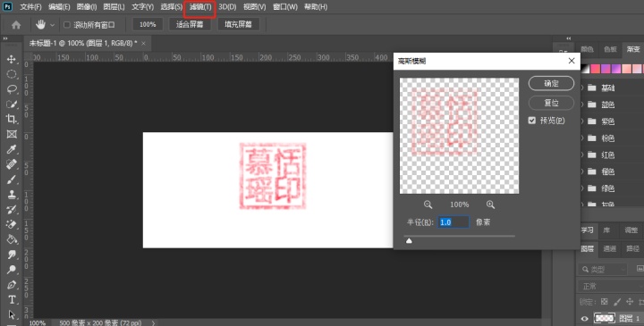This screenshot has width=644, height=326.
Task: Select the Brush tool
Action: point(12,180)
